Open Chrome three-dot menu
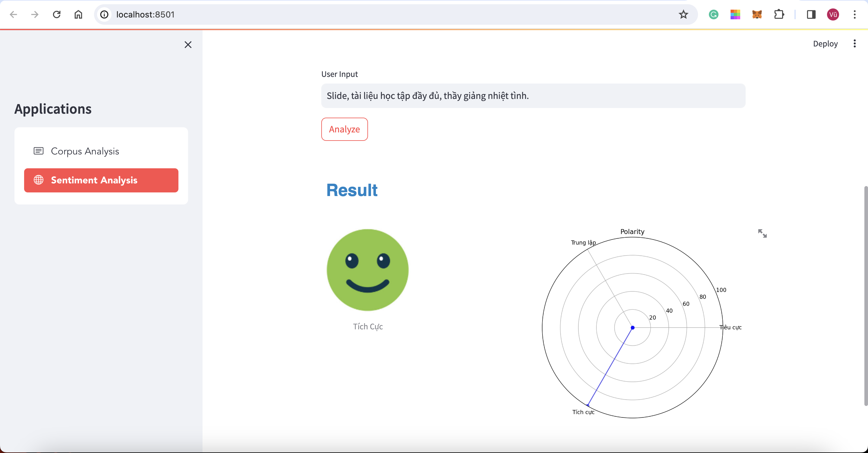This screenshot has height=453, width=868. click(854, 14)
